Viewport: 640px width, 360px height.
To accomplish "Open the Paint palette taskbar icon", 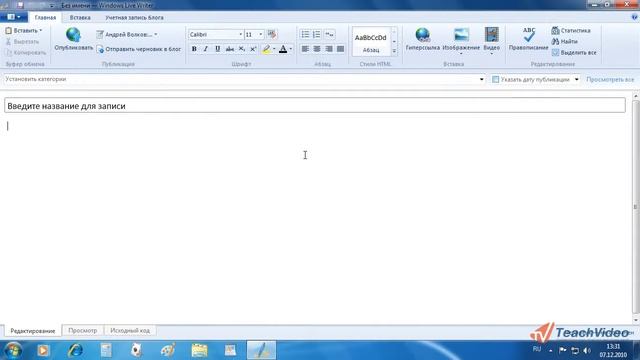I will tap(168, 350).
